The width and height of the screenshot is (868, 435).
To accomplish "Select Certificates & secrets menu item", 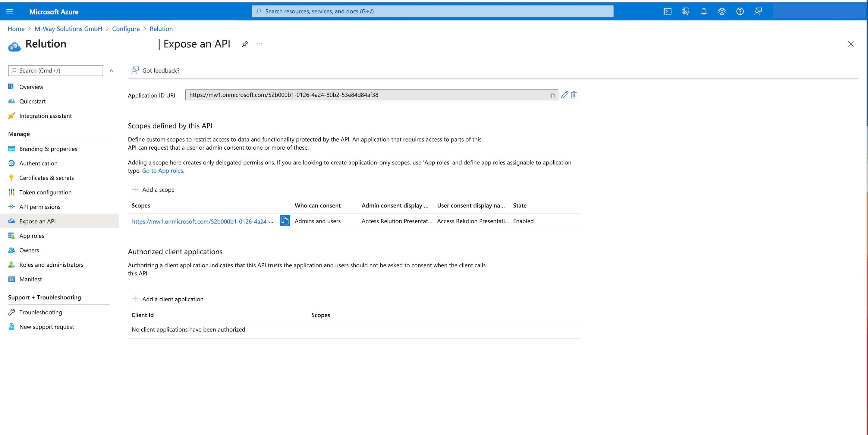I will [46, 178].
